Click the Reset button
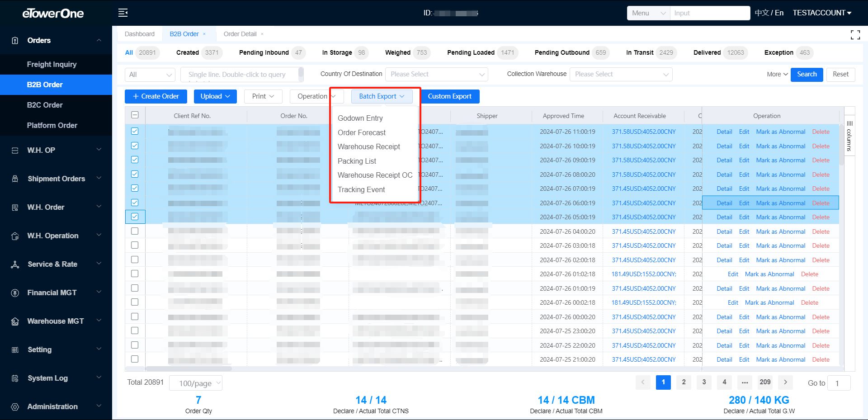868x420 pixels. (840, 74)
